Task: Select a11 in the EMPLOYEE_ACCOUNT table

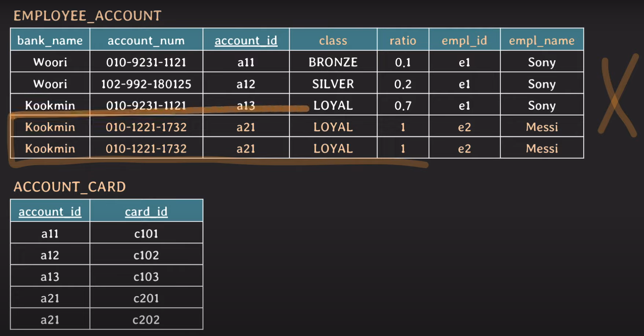Action: [x=246, y=62]
